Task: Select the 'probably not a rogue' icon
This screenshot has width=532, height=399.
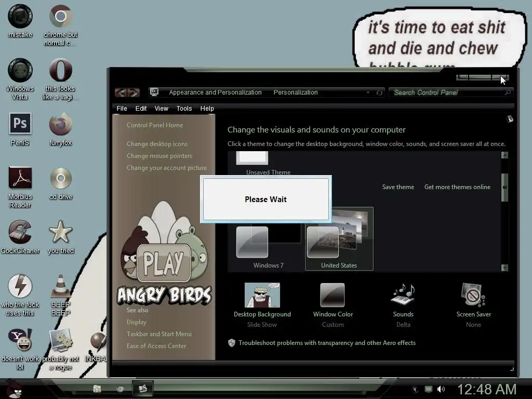Action: pyautogui.click(x=60, y=350)
